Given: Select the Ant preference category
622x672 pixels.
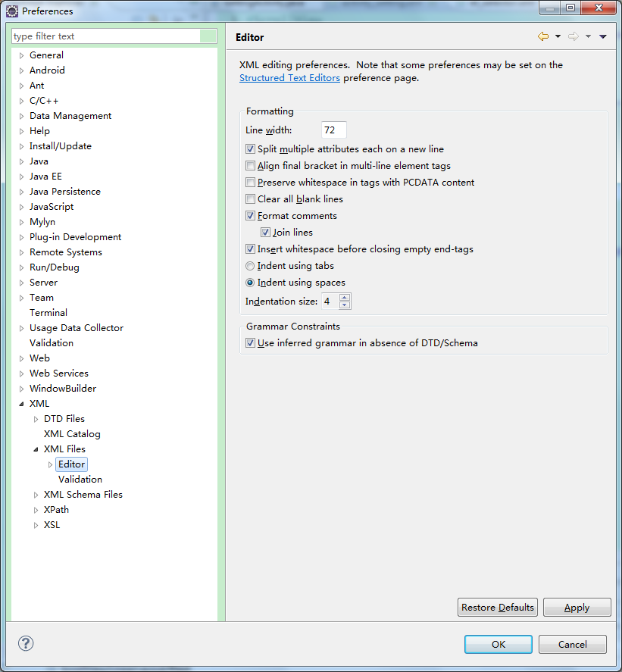Looking at the screenshot, I should [36, 86].
